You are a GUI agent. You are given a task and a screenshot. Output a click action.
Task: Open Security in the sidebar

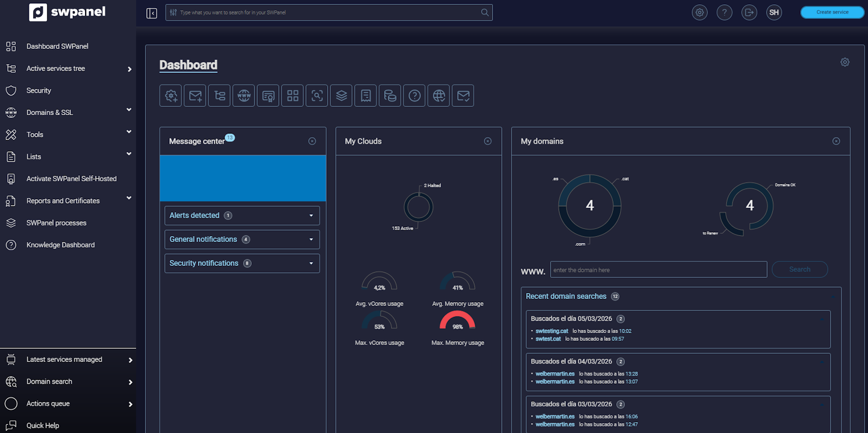point(39,91)
